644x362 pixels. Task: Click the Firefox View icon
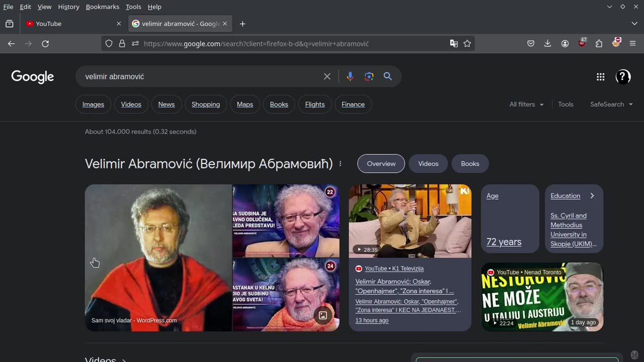(9, 24)
